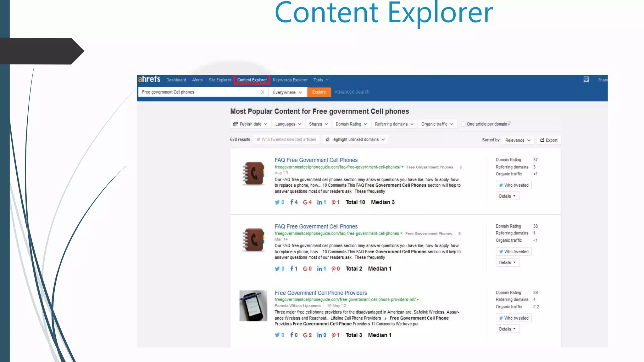Click the info icon beside One article per domain

(x=509, y=123)
